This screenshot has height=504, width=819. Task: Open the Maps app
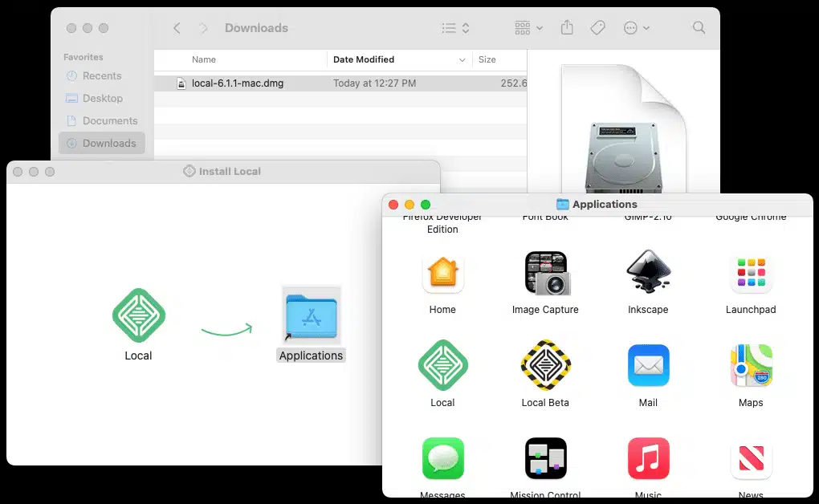[751, 365]
